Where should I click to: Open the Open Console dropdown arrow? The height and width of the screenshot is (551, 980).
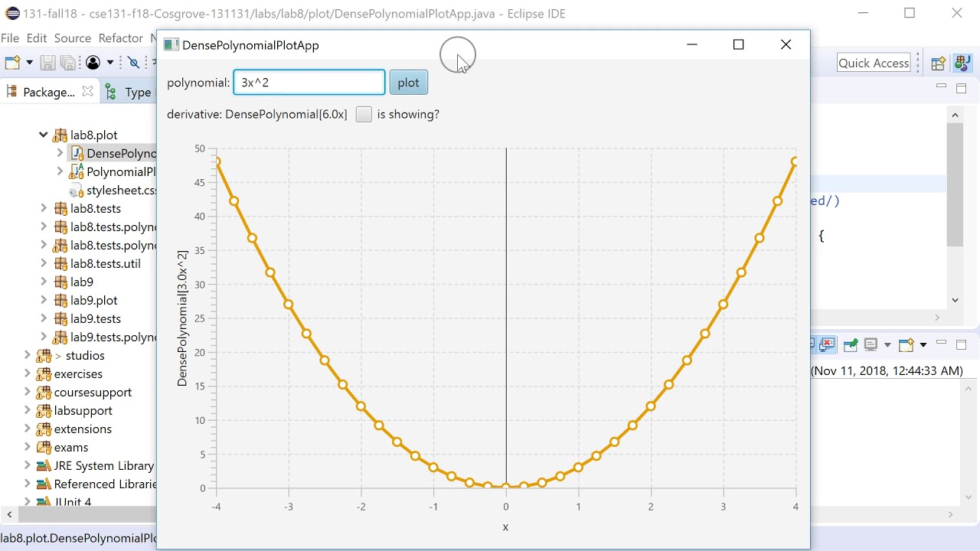point(923,344)
